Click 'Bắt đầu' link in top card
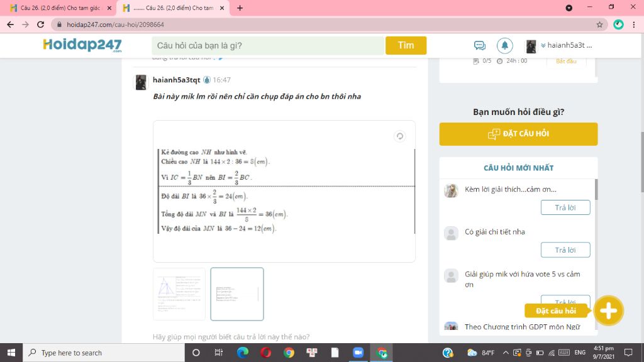Screen dimensions: 644x362 click(x=566, y=61)
